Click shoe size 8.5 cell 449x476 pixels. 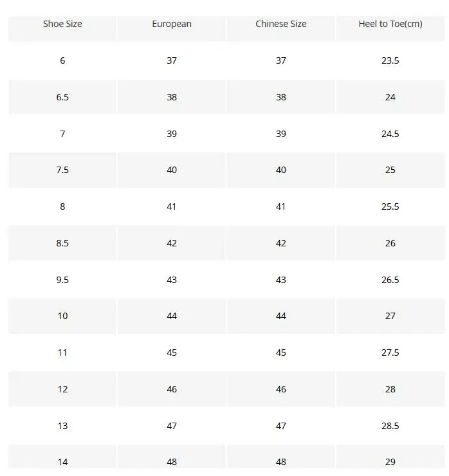click(x=62, y=243)
